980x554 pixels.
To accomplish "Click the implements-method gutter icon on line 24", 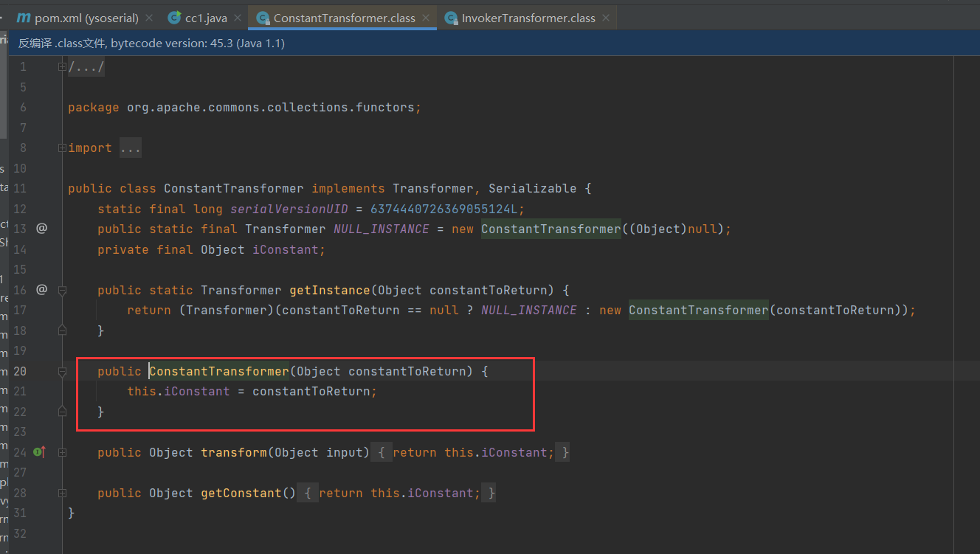I will (40, 451).
